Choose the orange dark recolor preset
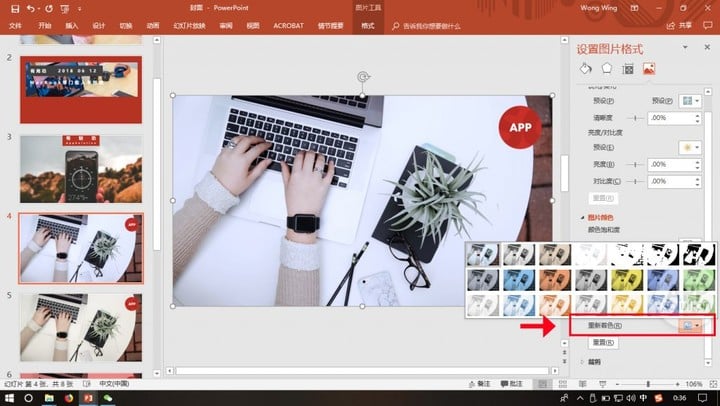720x406 pixels. click(x=555, y=280)
